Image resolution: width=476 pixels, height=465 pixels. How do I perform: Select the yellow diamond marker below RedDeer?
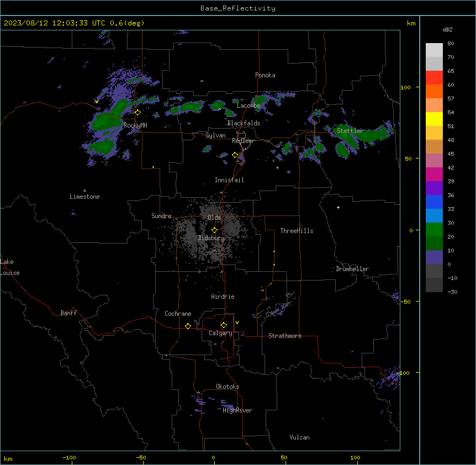tap(235, 155)
